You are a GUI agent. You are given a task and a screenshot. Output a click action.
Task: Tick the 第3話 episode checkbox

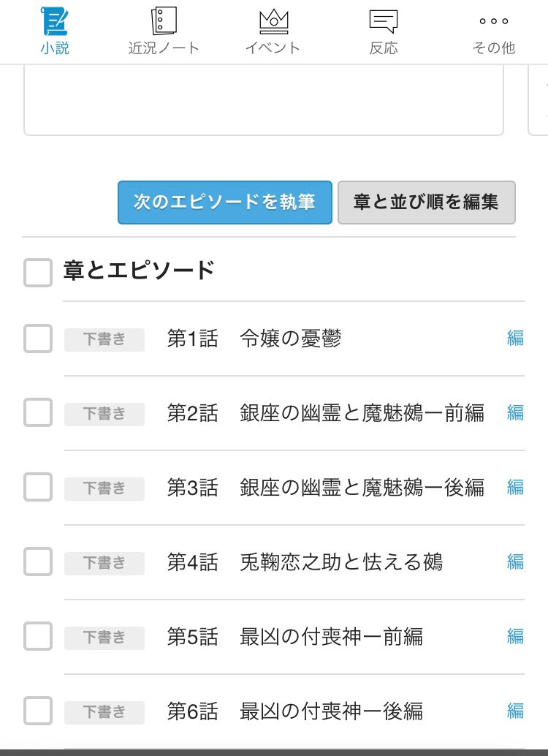[x=38, y=488]
